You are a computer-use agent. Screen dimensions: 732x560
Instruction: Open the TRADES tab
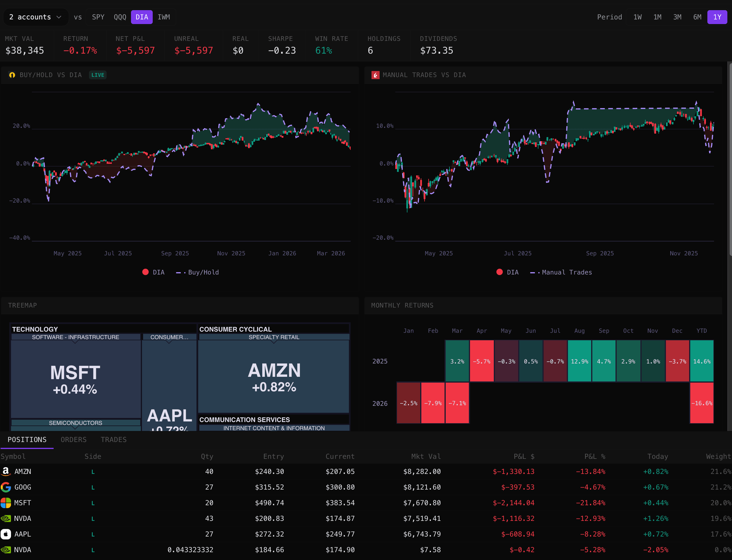click(x=114, y=439)
